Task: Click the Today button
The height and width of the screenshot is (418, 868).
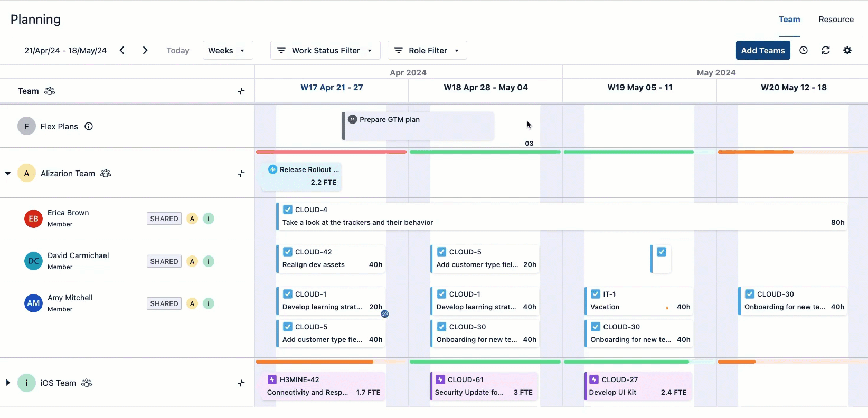Action: (178, 50)
